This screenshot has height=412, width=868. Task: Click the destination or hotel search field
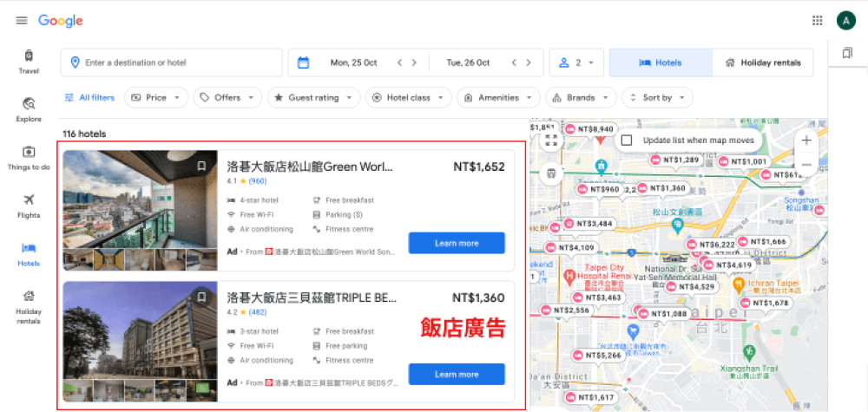pos(172,62)
